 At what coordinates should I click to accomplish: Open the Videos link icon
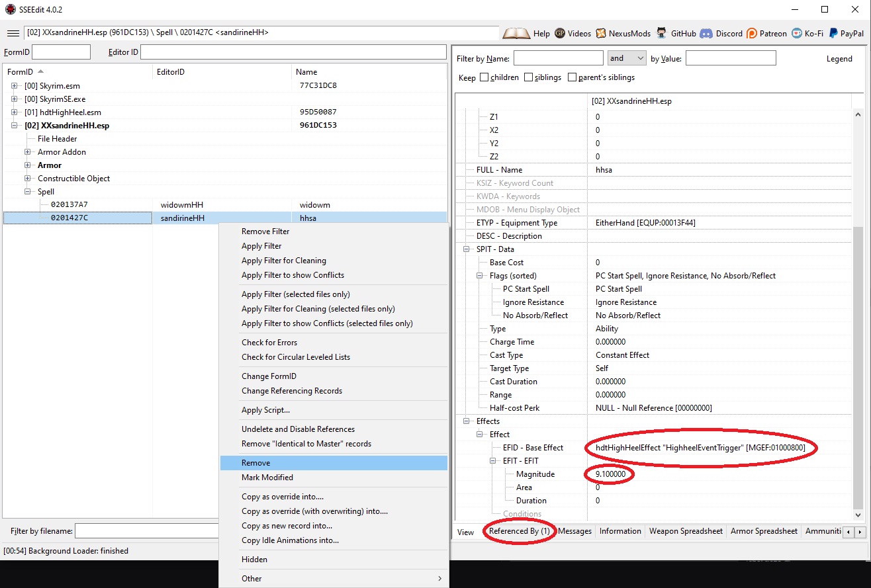pyautogui.click(x=560, y=33)
